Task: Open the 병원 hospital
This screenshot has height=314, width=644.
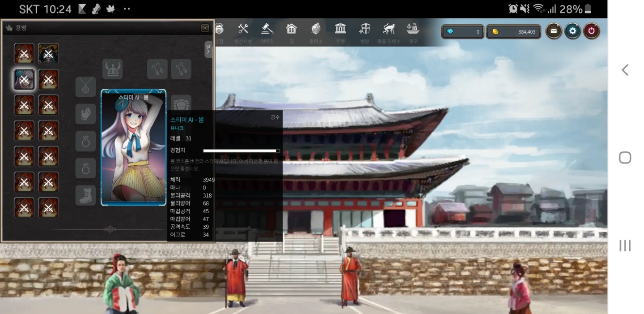Action: [365, 33]
